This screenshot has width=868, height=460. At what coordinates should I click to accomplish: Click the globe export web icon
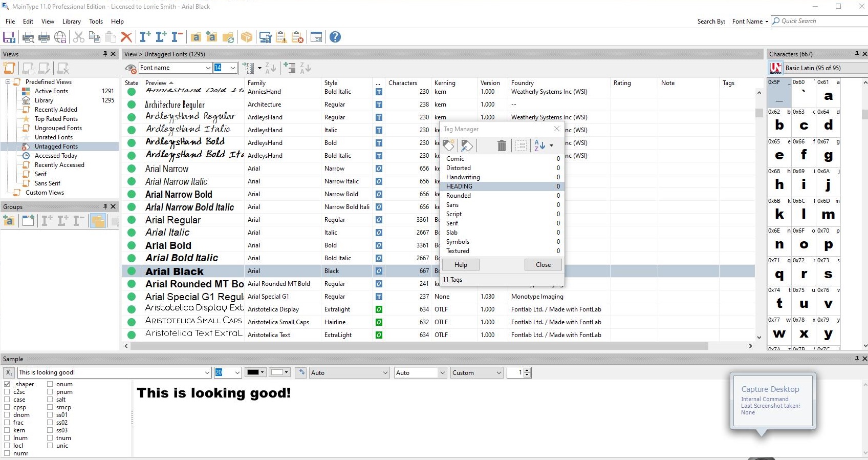click(x=60, y=37)
